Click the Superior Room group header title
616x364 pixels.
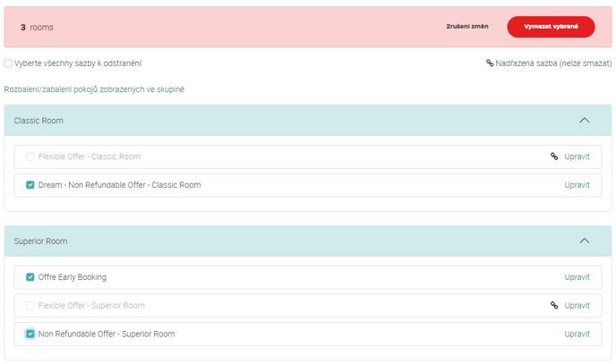tap(41, 241)
